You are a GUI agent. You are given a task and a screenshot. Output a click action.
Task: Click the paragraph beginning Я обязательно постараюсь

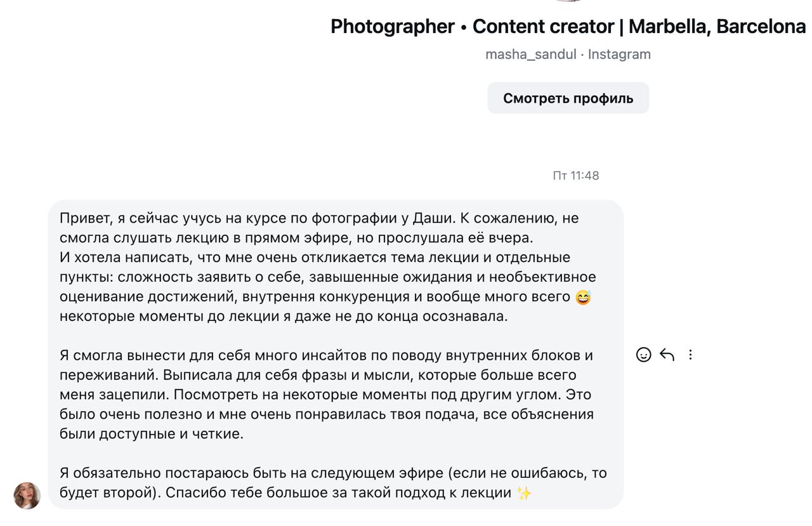333,483
